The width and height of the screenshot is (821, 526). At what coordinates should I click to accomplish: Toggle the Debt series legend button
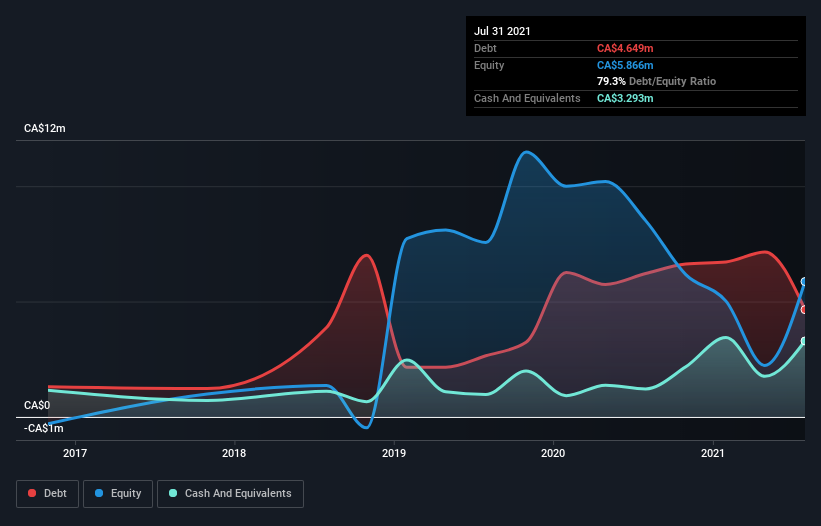coord(47,494)
